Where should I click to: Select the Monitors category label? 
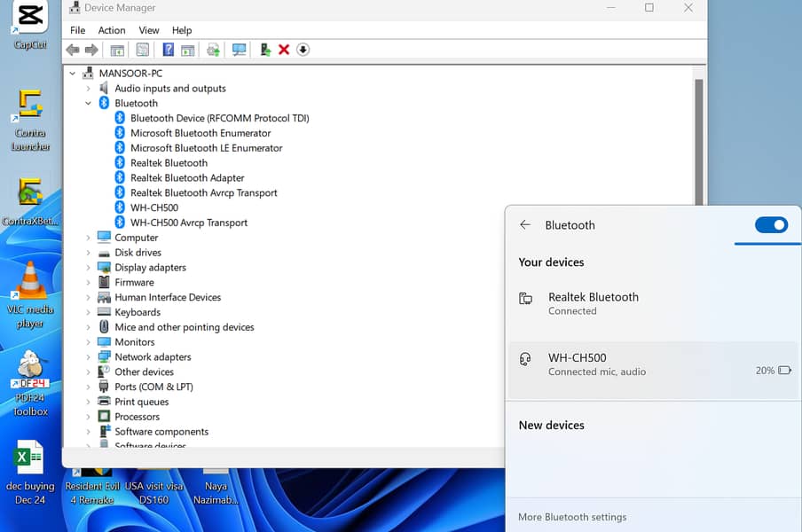135,342
